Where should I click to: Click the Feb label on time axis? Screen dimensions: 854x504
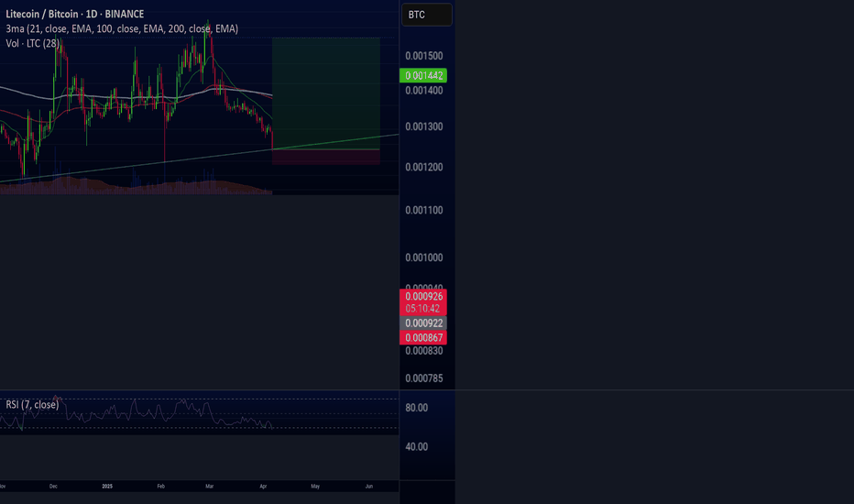[x=160, y=486]
